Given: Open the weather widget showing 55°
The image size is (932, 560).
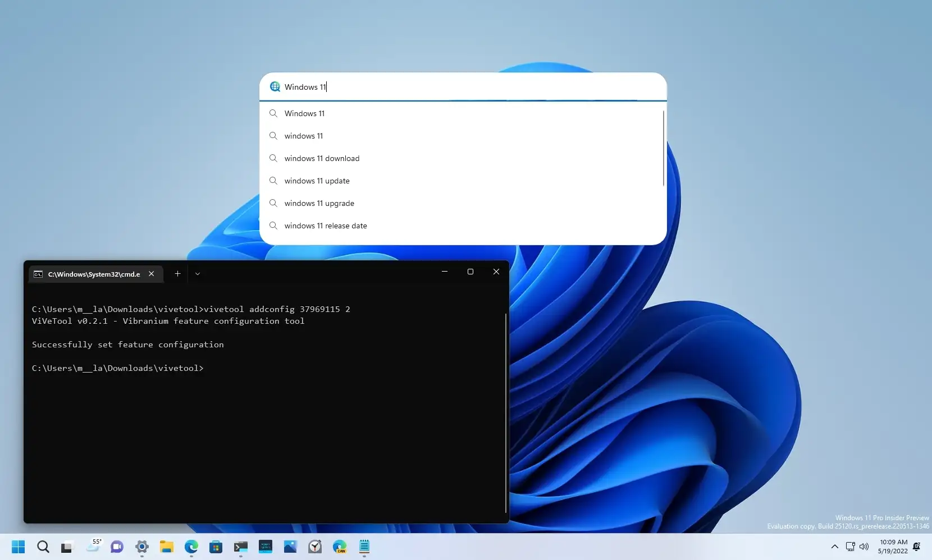Looking at the screenshot, I should tap(94, 545).
